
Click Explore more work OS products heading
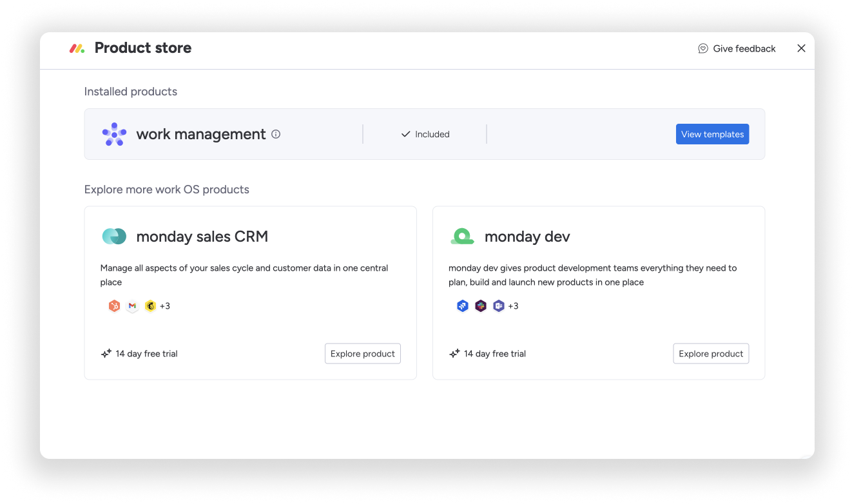[167, 189]
